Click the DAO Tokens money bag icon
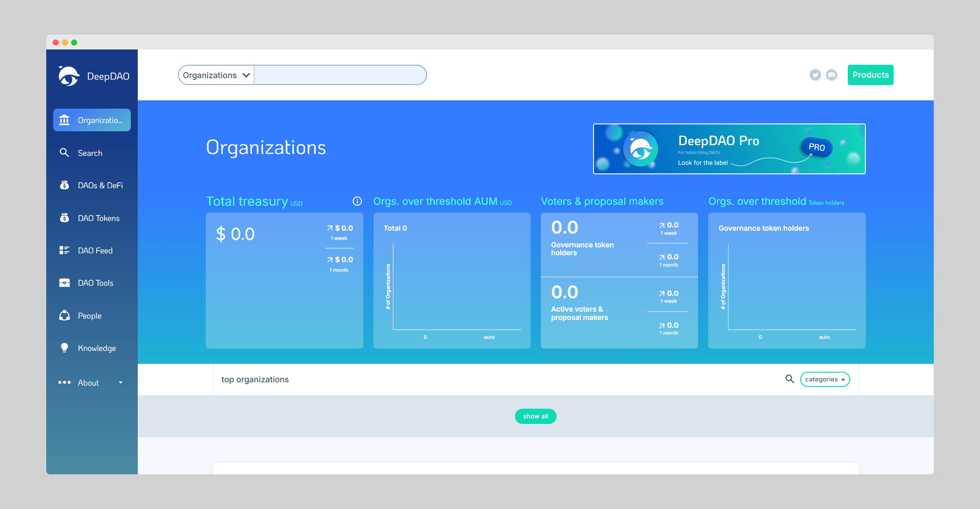980x509 pixels. tap(65, 218)
